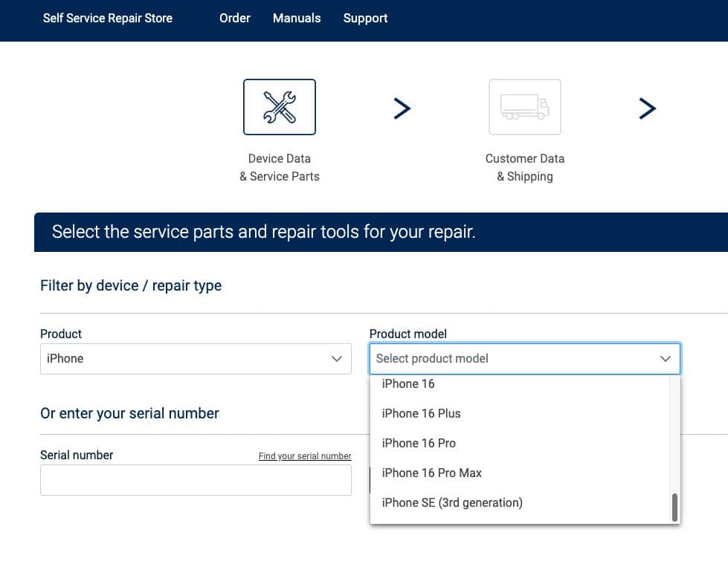Select iPhone 16 from the list
728x567 pixels.
(520, 383)
